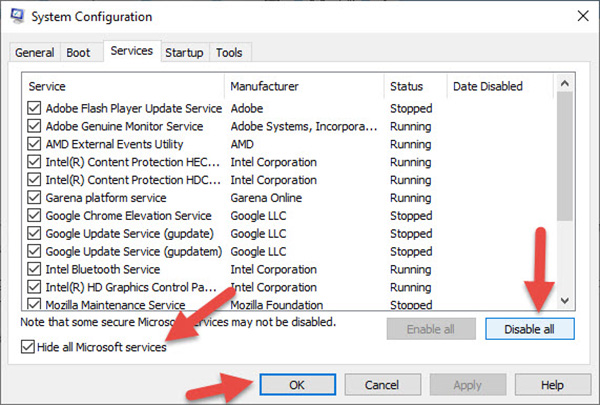Screen dimensions: 600x405
Task: Toggle Intel Bluetooth Service checkbox
Action: (35, 269)
